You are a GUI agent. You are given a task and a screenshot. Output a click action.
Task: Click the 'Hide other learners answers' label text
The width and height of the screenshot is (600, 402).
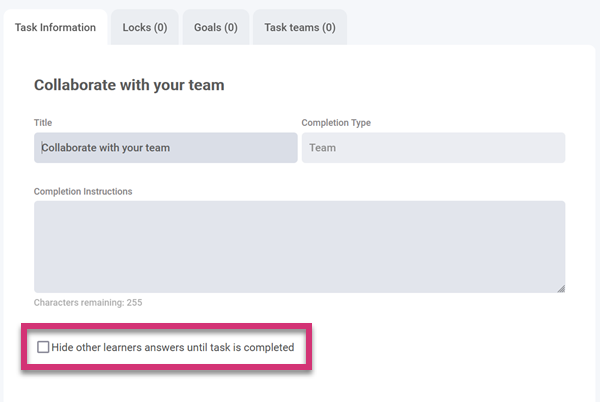[172, 347]
